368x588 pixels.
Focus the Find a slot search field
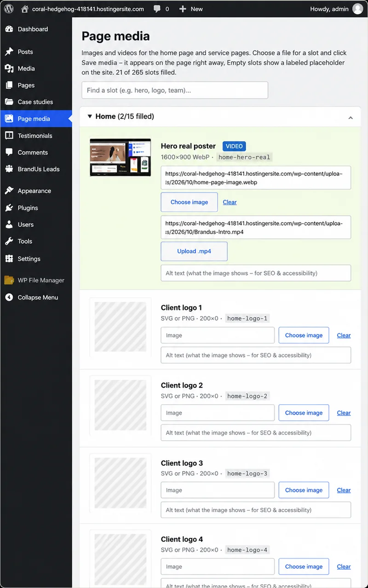click(x=175, y=90)
